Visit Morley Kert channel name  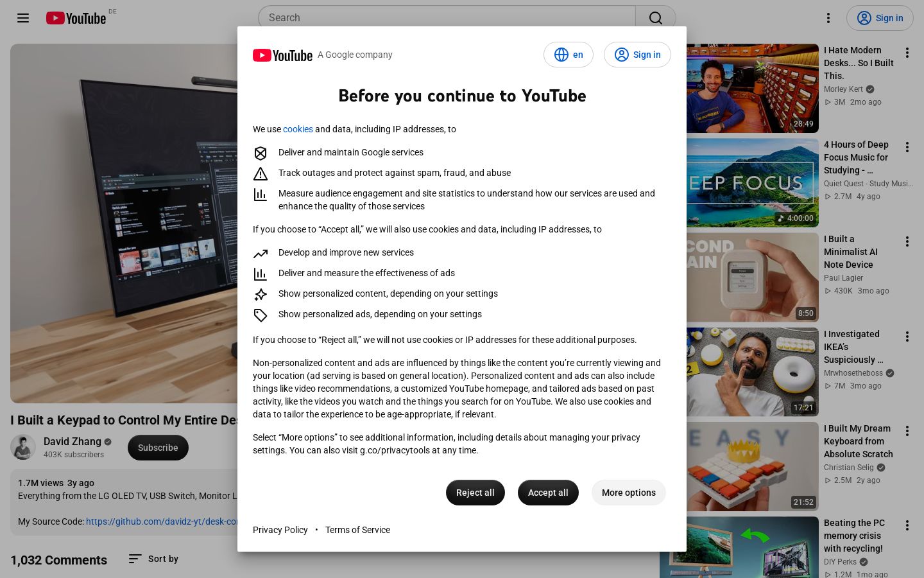843,89
